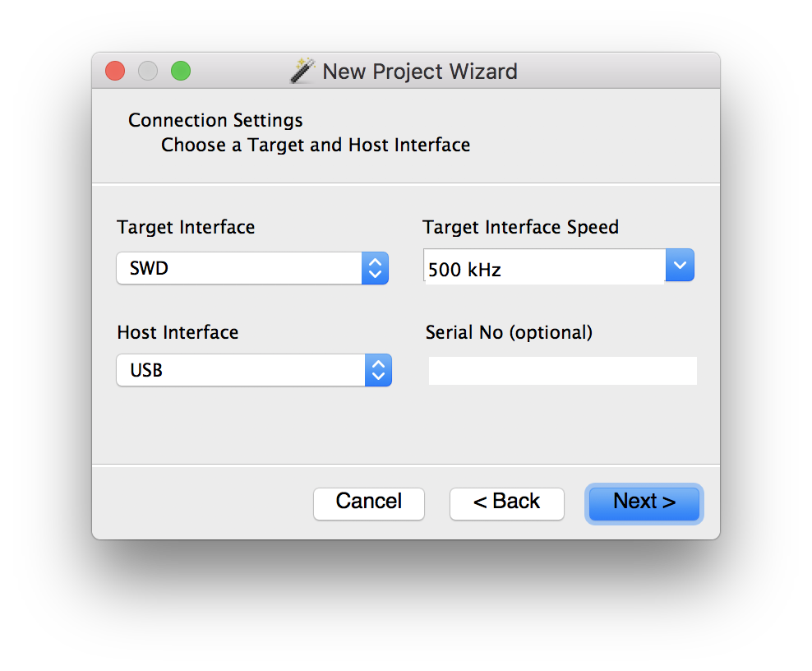The height and width of the screenshot is (671, 812).
Task: Open the Target Interface SWD dropdown
Action: tap(252, 268)
